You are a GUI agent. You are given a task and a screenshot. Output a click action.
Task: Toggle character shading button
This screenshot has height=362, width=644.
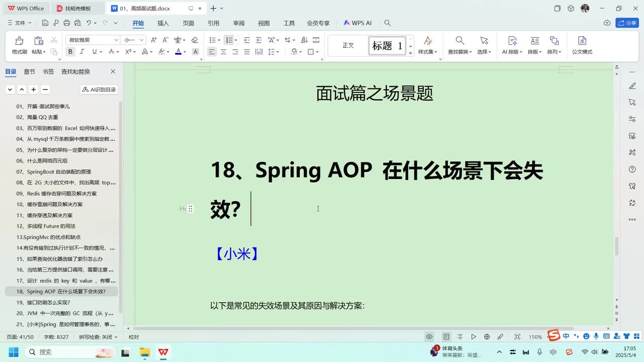point(196,52)
